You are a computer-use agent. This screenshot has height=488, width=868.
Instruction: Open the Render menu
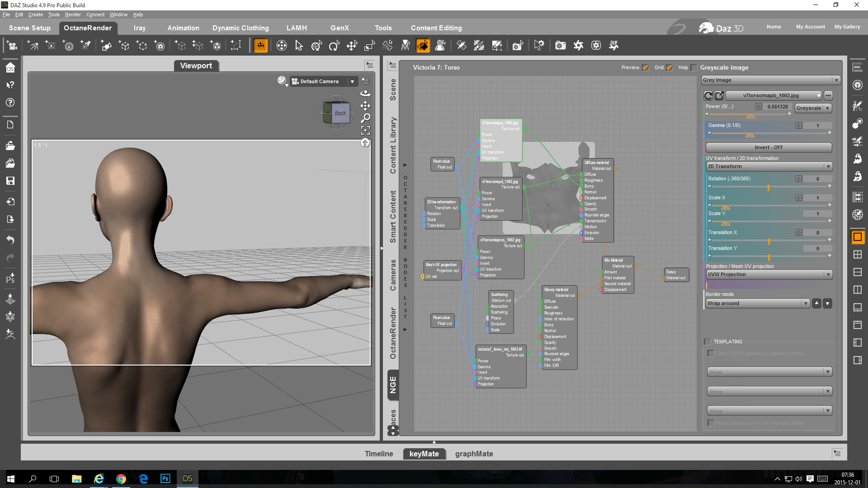point(73,14)
